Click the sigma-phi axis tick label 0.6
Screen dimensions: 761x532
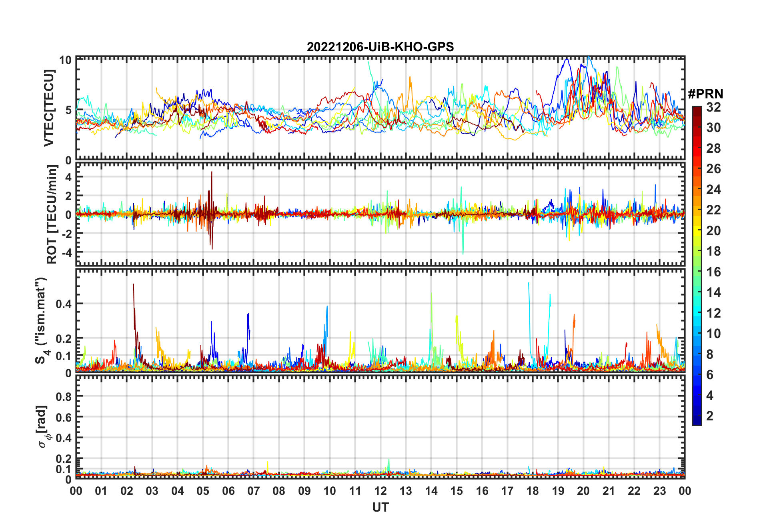tap(64, 418)
